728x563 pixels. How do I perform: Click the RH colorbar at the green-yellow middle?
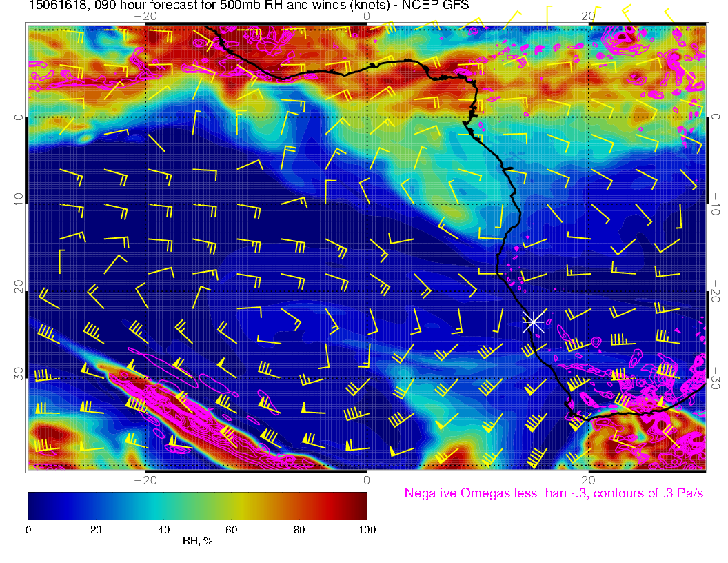(231, 506)
